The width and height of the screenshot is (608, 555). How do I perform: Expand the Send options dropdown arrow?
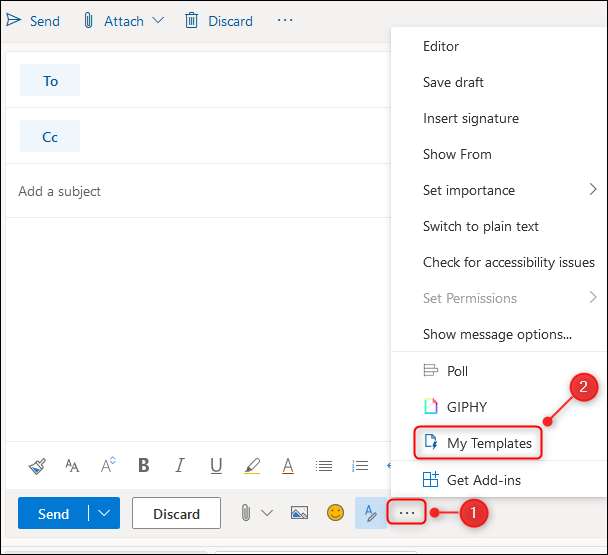pyautogui.click(x=104, y=514)
